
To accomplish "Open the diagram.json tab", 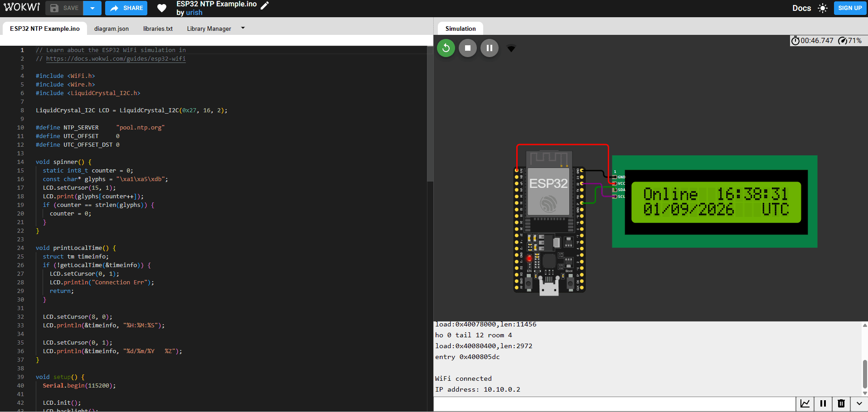I will point(112,29).
